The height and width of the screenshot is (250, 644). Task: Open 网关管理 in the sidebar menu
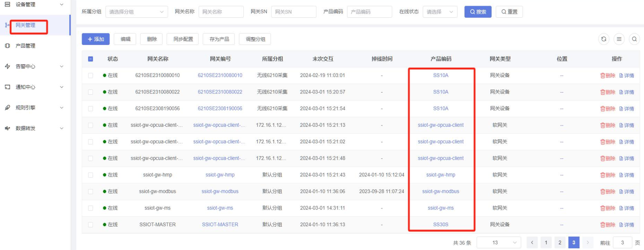click(26, 25)
